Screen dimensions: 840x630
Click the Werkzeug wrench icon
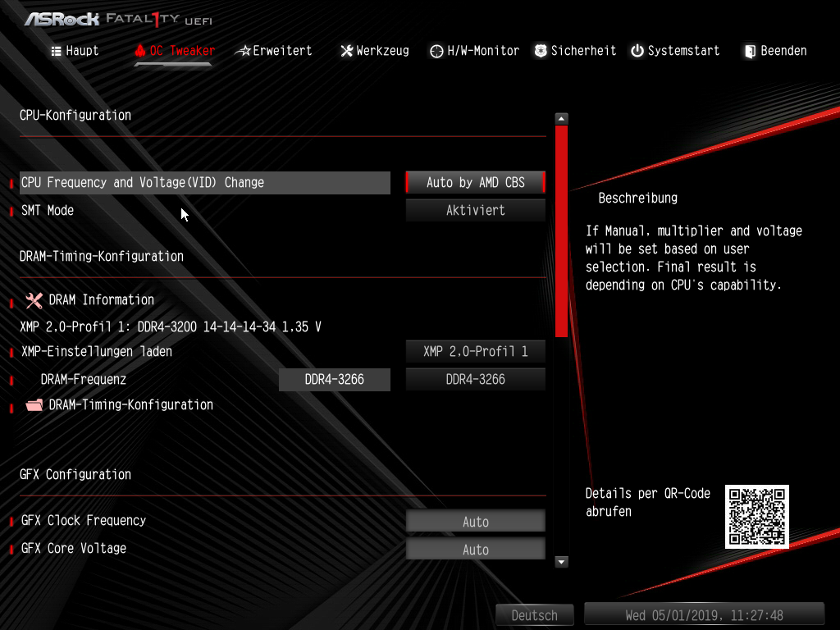tap(347, 51)
